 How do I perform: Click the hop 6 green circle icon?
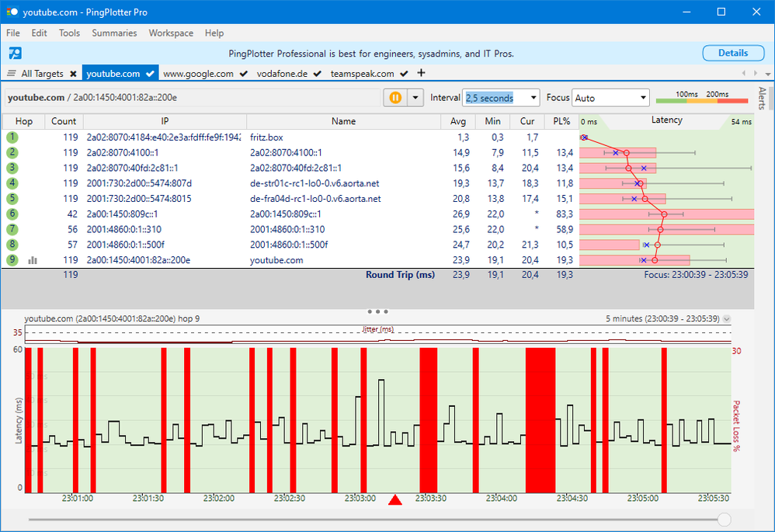coord(12,214)
